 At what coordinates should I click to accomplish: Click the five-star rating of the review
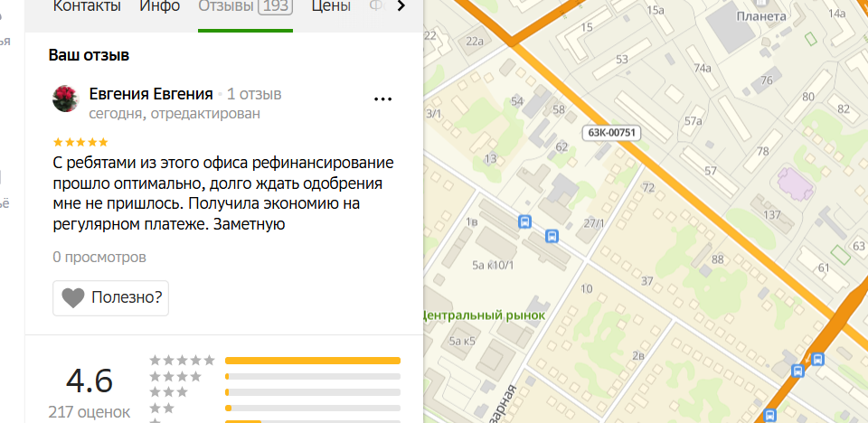click(80, 142)
